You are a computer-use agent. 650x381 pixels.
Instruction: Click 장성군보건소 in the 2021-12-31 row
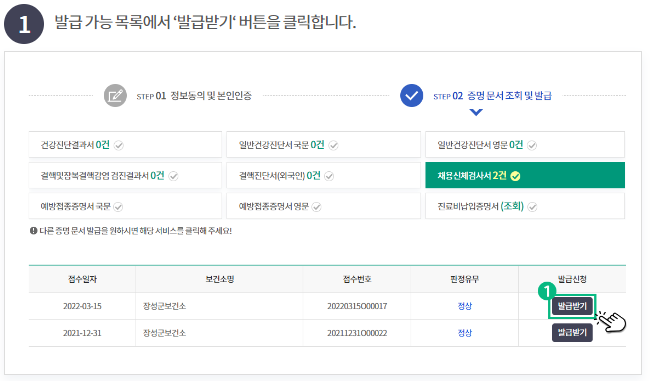165,333
